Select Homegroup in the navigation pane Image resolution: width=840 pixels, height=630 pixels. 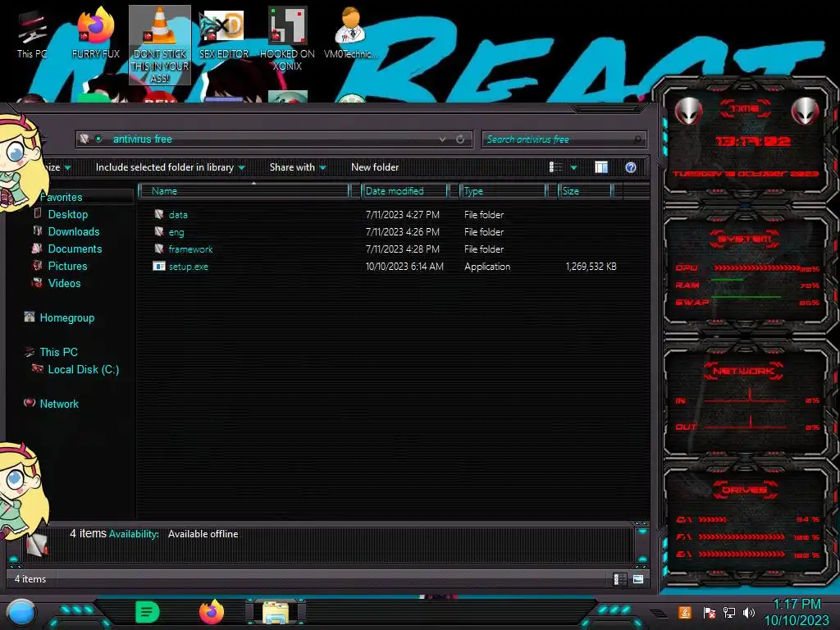[67, 317]
